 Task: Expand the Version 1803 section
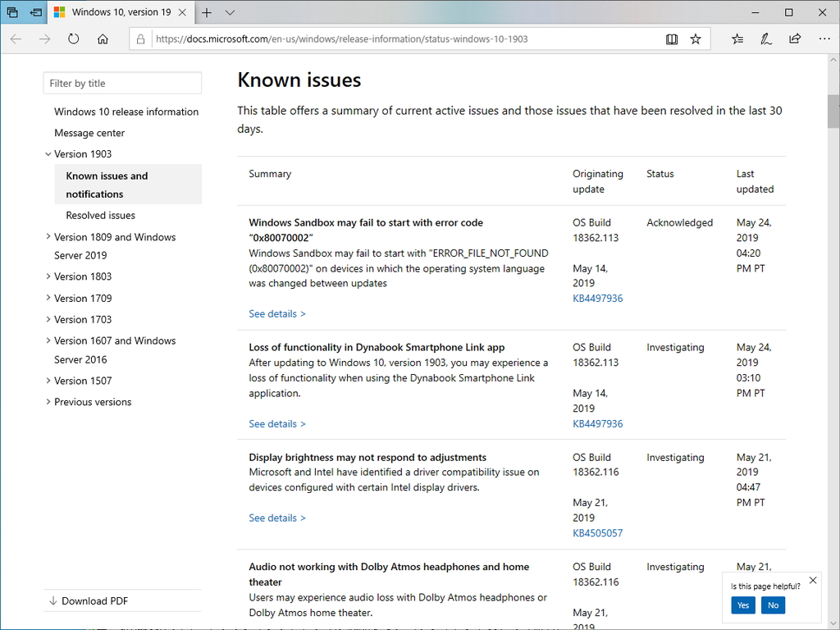48,276
